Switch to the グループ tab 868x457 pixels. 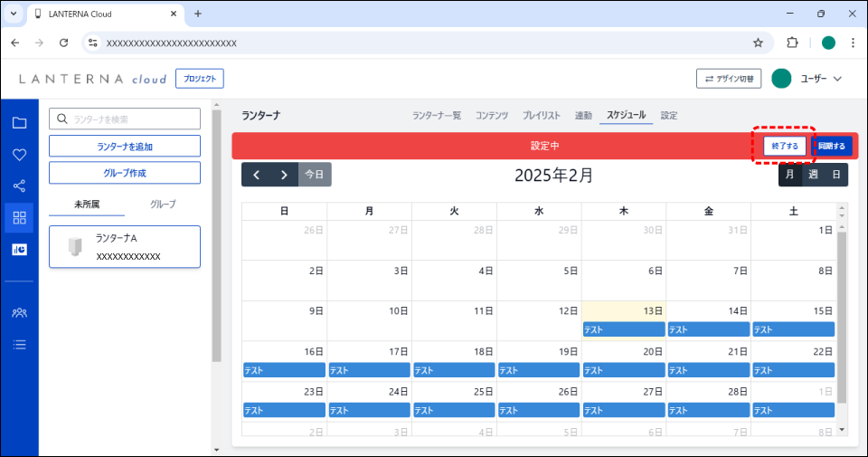(163, 205)
